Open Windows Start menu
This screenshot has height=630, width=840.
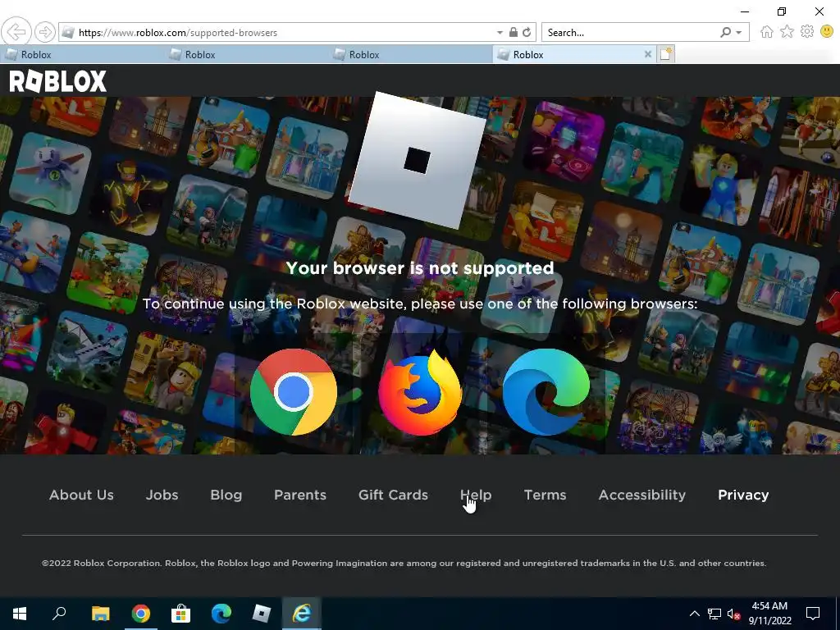pyautogui.click(x=20, y=614)
